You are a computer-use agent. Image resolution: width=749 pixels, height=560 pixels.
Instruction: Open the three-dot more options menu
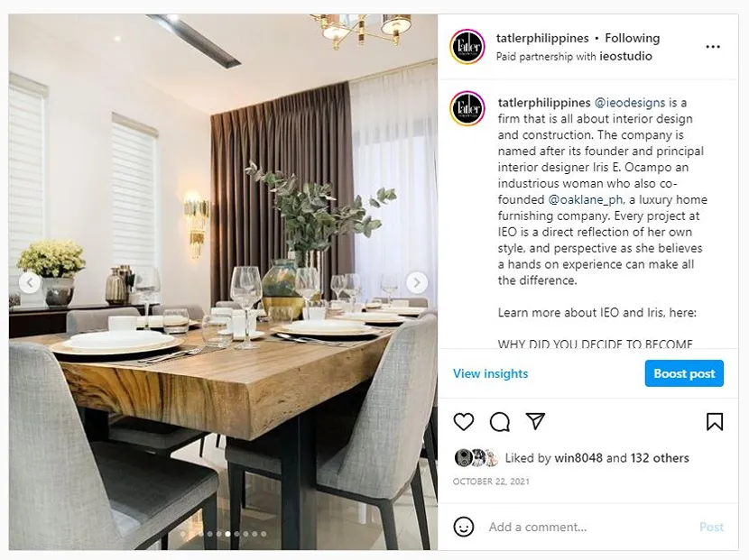coord(713,47)
